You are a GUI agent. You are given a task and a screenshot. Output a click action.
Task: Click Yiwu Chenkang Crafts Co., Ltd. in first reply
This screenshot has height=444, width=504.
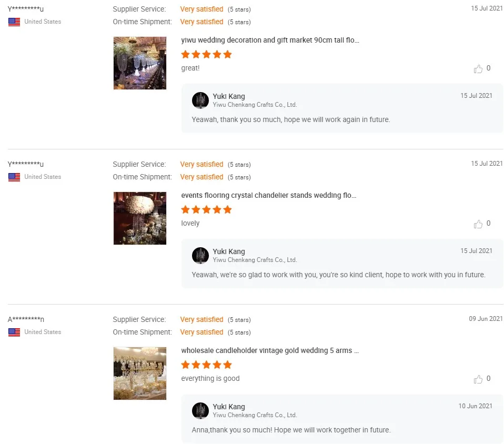pyautogui.click(x=255, y=105)
